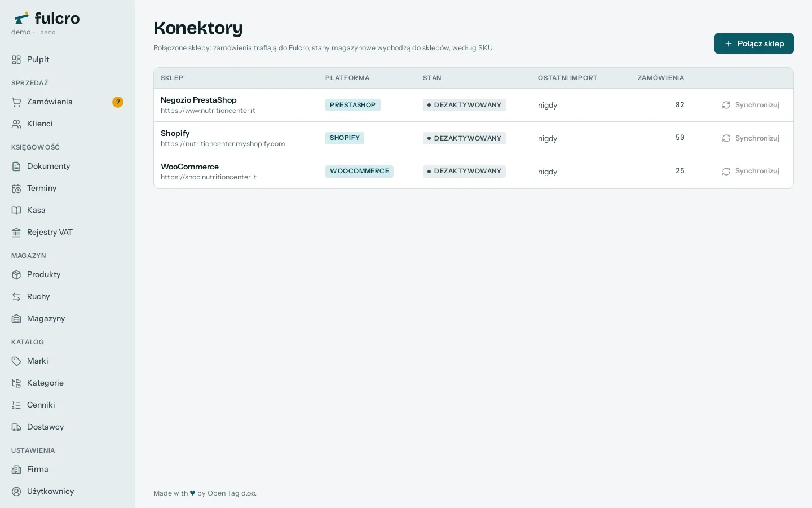Click the sync icon in the Negozio PrestaShop row
812x508 pixels.
726,105
